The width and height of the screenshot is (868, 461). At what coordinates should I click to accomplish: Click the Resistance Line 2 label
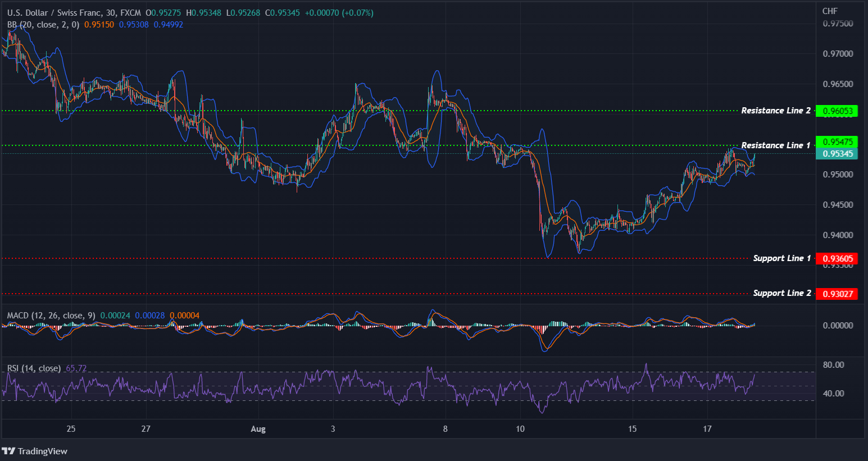[776, 110]
